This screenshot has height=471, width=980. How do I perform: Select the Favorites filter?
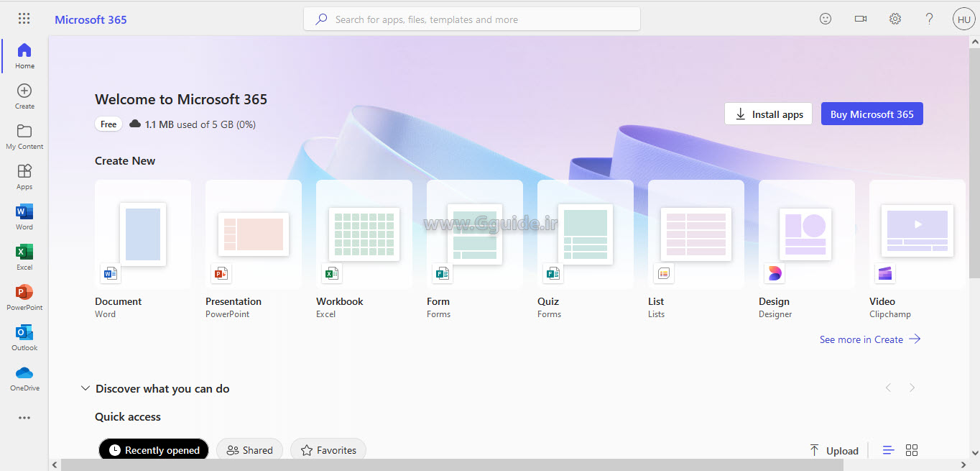pos(328,450)
